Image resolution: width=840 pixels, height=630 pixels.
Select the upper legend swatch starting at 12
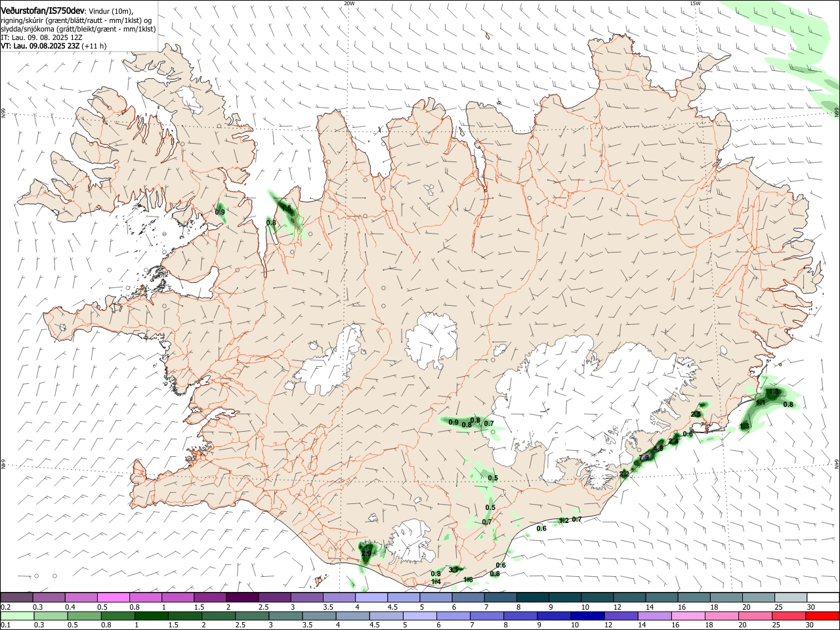point(629,598)
